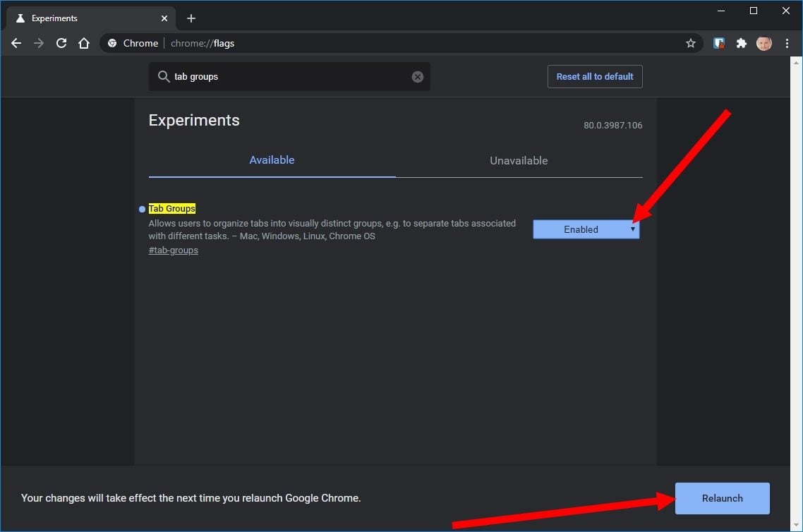Click Reset all to default button
The height and width of the screenshot is (532, 803).
pyautogui.click(x=595, y=77)
